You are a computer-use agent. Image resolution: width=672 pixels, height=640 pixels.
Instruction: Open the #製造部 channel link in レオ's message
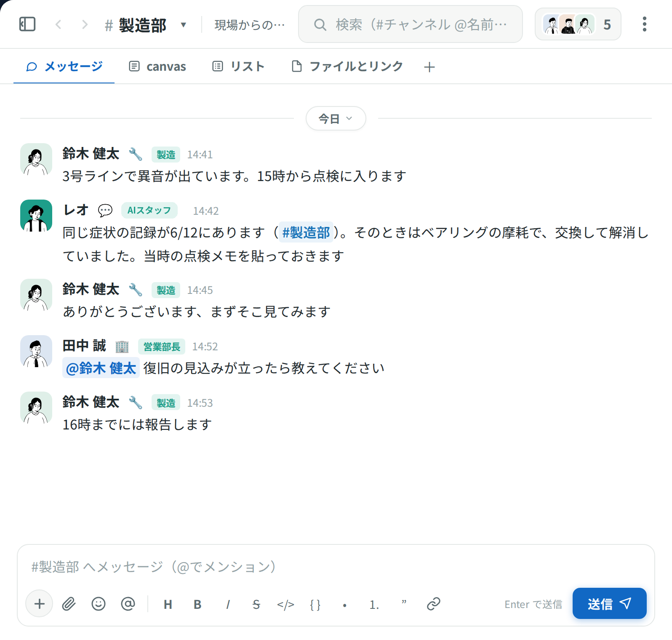[x=306, y=232]
